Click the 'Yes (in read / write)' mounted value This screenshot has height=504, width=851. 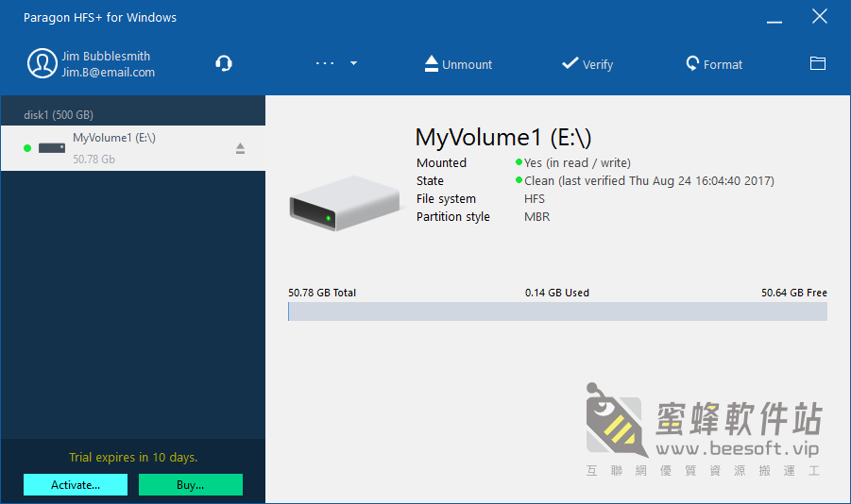coord(577,162)
